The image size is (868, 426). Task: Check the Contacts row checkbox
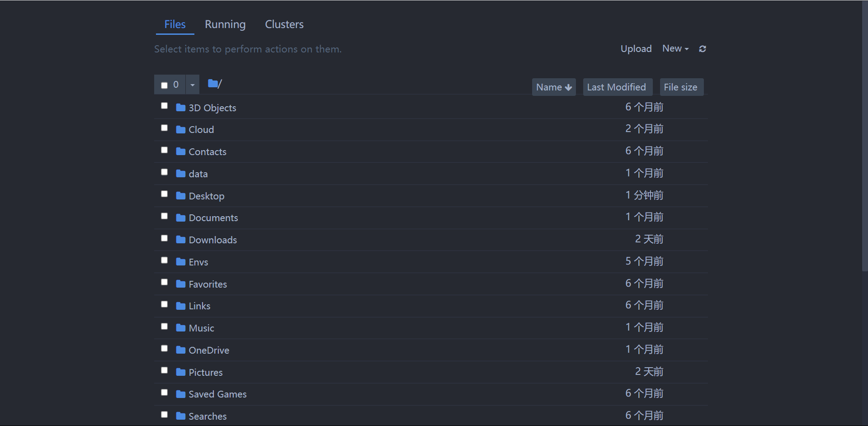165,150
